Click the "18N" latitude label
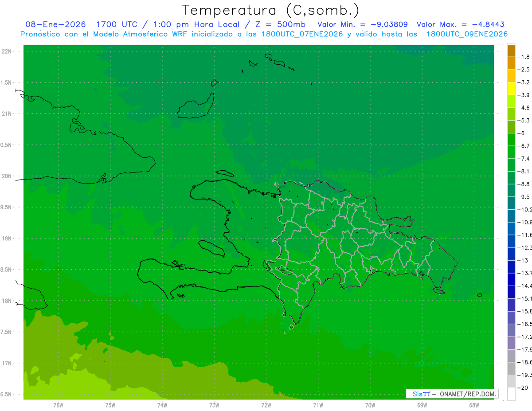 [7, 301]
